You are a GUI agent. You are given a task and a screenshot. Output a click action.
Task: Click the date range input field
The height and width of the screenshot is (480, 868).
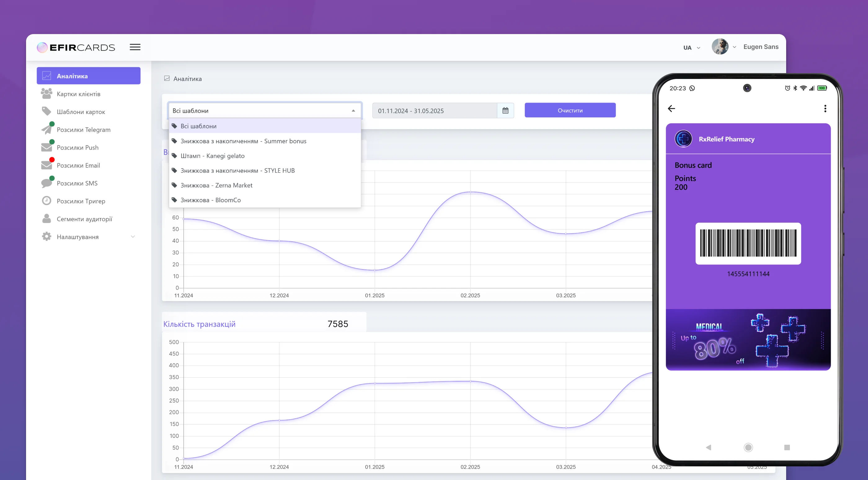[434, 111]
